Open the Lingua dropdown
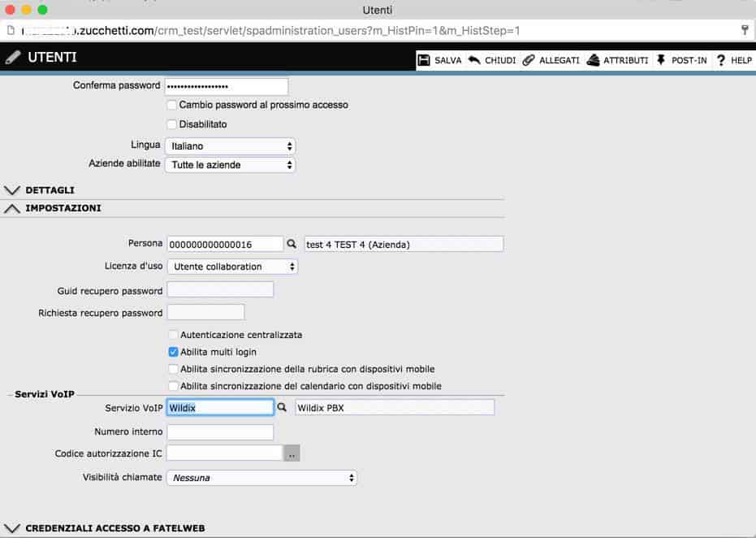Image resolution: width=756 pixels, height=538 pixels. click(x=230, y=146)
